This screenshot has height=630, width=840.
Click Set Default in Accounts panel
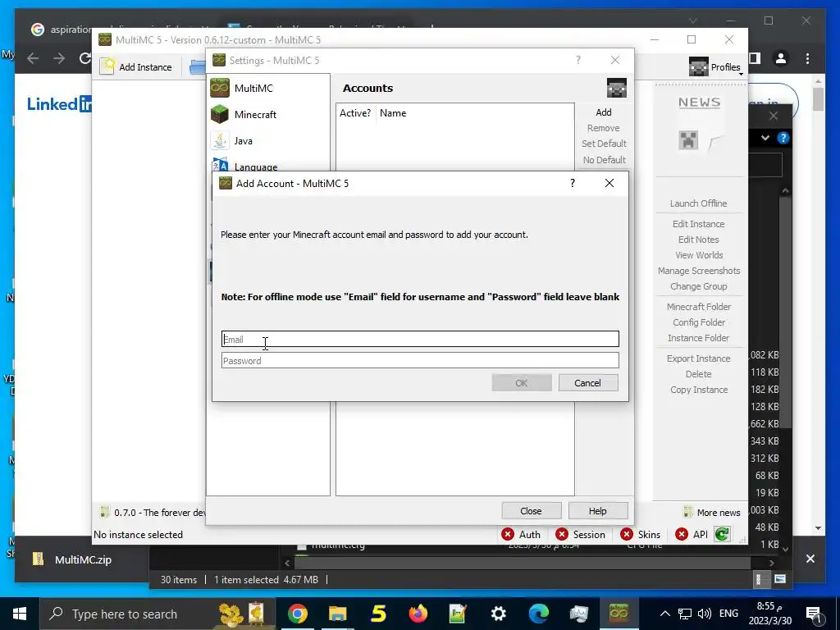(x=604, y=144)
